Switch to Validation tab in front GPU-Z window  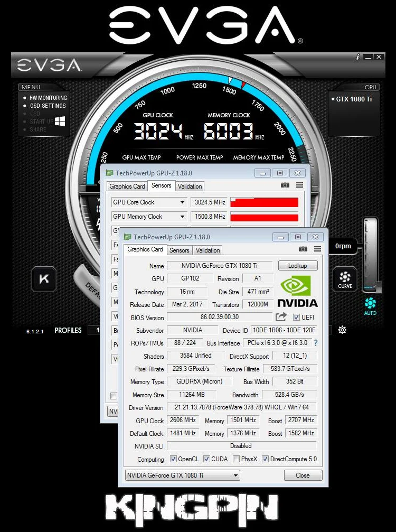pyautogui.click(x=208, y=250)
